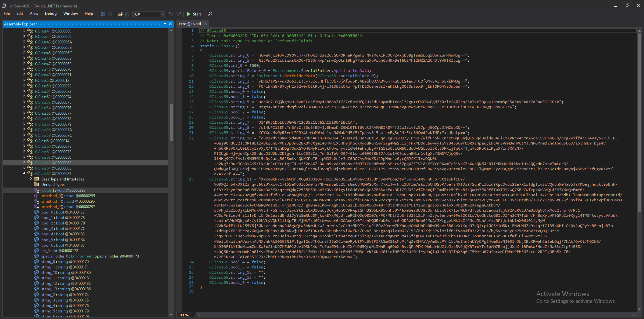The height and width of the screenshot is (319, 644).
Task: Expand the GClass55 tree node
Action: [24, 113]
